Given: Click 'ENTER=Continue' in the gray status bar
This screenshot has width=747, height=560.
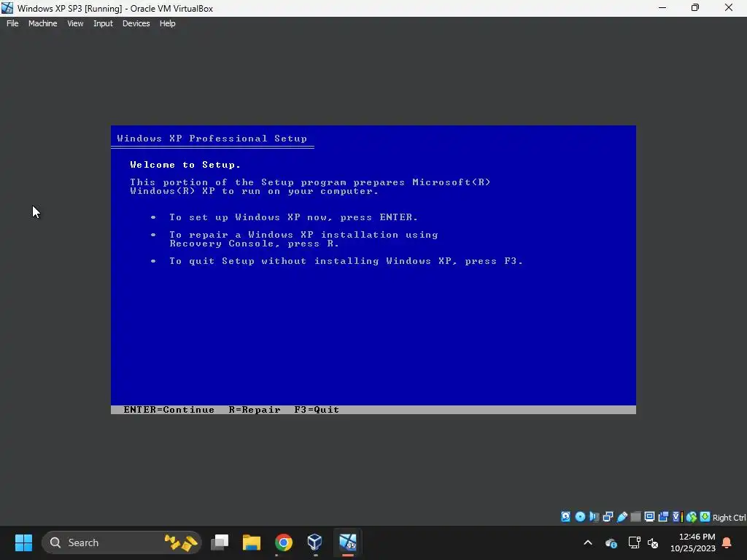Looking at the screenshot, I should (169, 410).
